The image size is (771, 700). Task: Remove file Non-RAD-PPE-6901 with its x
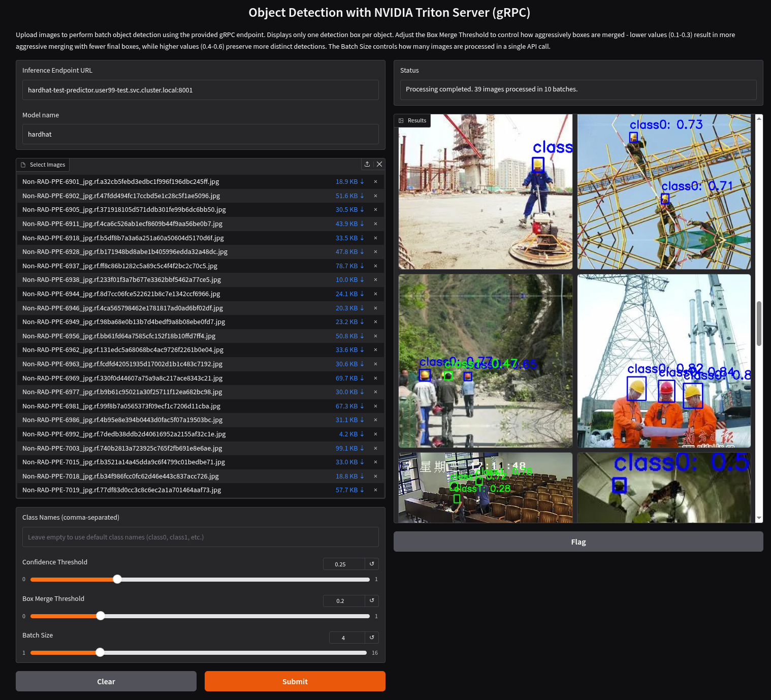[x=375, y=181]
